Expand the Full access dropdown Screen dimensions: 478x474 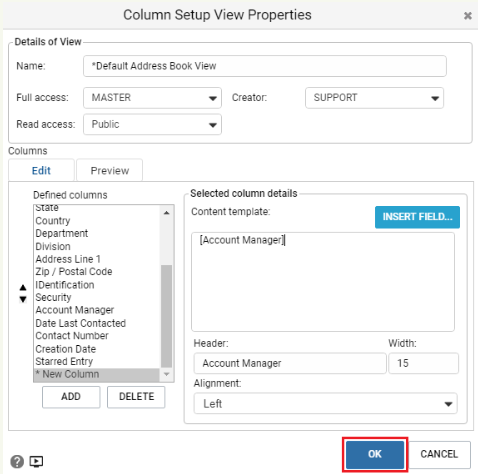click(152, 98)
